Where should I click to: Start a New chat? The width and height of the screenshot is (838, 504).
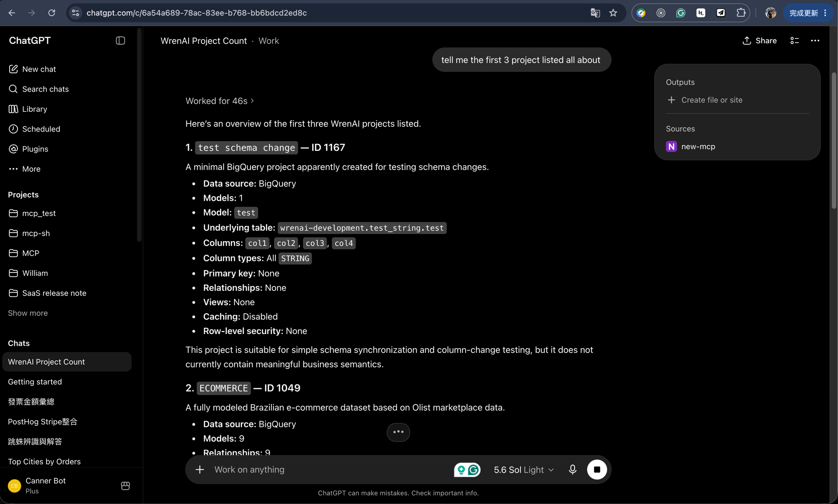[x=32, y=69]
